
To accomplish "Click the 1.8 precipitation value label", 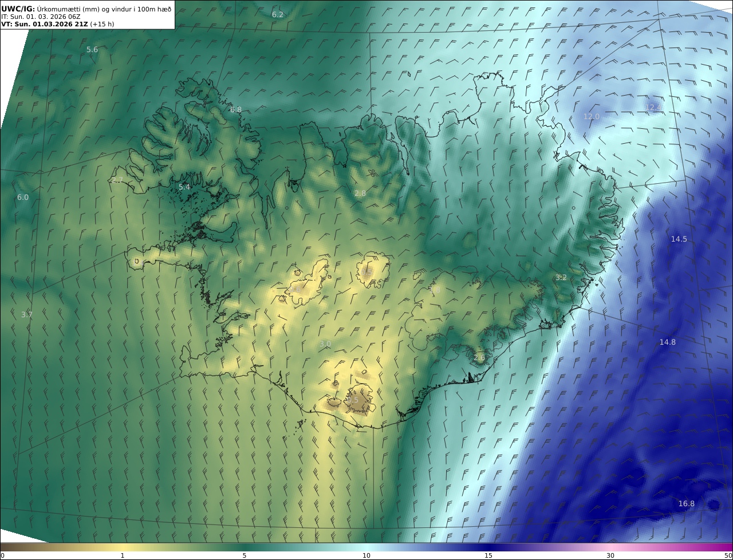I will click(435, 290).
